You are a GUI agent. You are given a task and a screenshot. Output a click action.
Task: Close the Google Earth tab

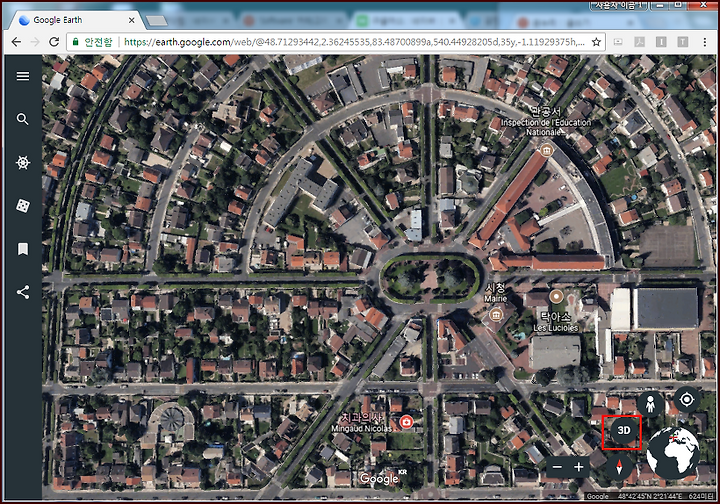tap(131, 20)
